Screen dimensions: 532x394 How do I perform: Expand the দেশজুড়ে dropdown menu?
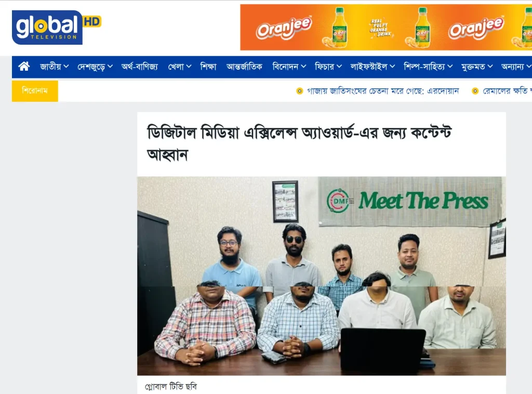coord(95,67)
